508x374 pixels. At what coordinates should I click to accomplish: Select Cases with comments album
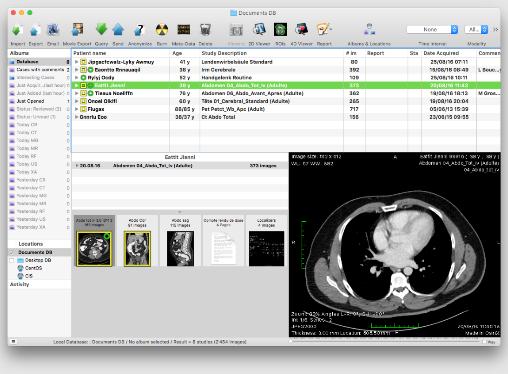coord(39,70)
